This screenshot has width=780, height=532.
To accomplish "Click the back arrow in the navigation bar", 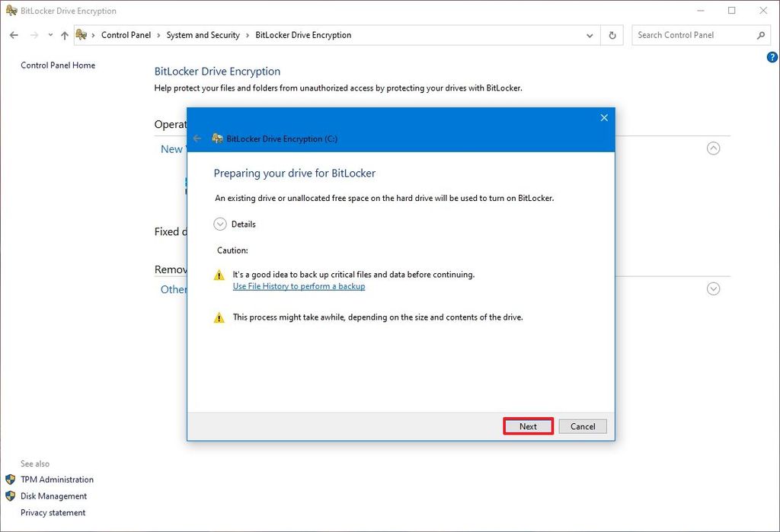I will point(13,35).
